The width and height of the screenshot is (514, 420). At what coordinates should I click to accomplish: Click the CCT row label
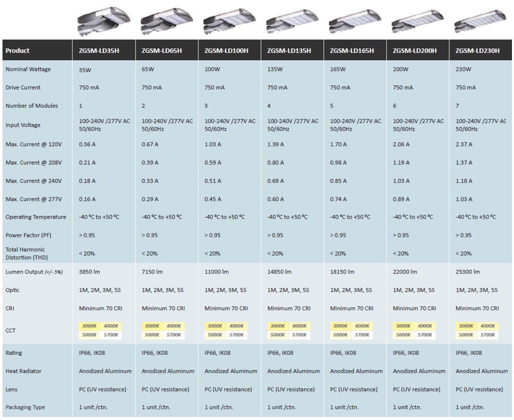tap(10, 331)
